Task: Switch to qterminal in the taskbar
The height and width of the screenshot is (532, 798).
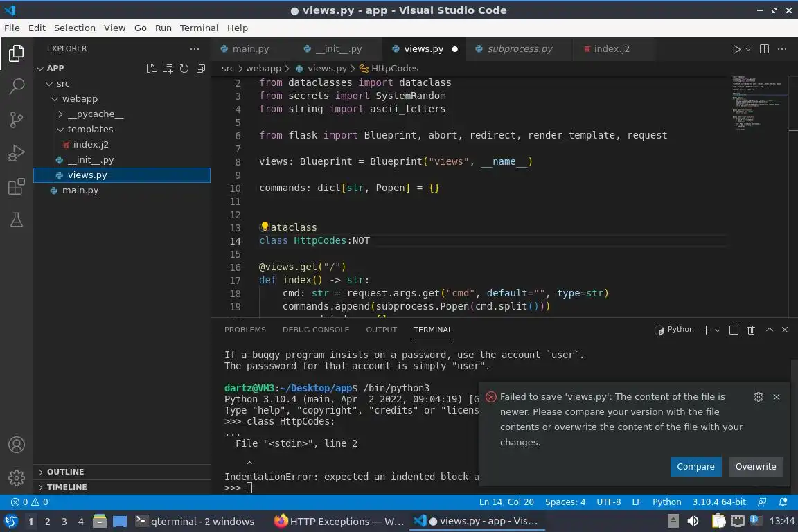Action: [195, 522]
